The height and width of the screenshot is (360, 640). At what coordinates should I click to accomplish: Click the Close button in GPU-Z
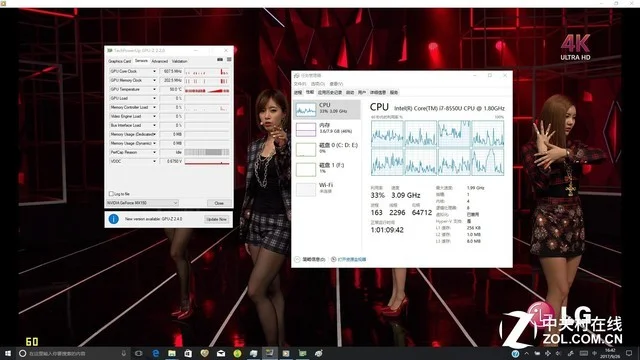[219, 203]
